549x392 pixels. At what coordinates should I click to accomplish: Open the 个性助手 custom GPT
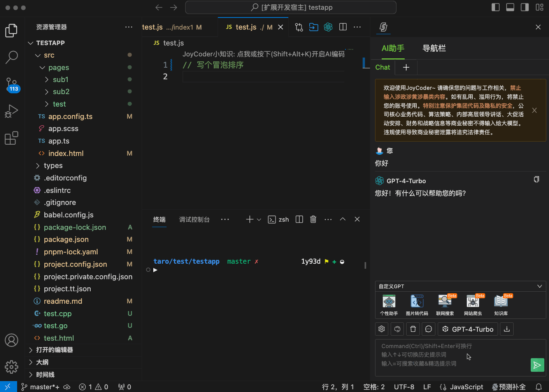tap(389, 305)
